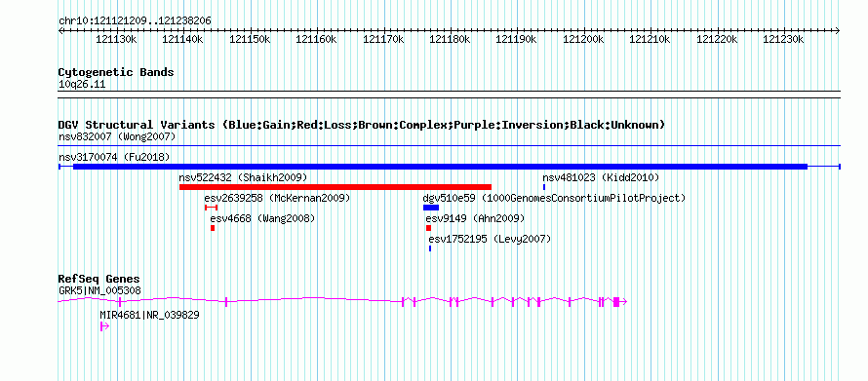Image resolution: width=868 pixels, height=381 pixels.
Task: Select the blue esv1752195 variant mark
Action: click(430, 248)
